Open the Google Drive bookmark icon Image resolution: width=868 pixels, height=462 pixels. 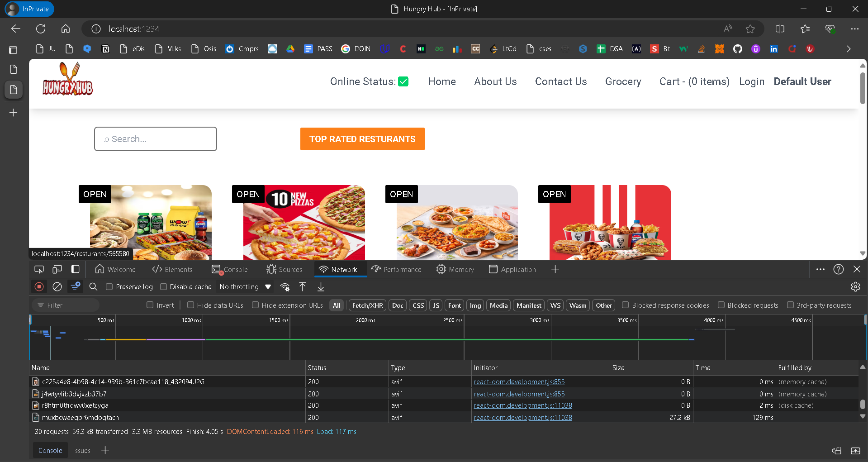[x=290, y=49]
